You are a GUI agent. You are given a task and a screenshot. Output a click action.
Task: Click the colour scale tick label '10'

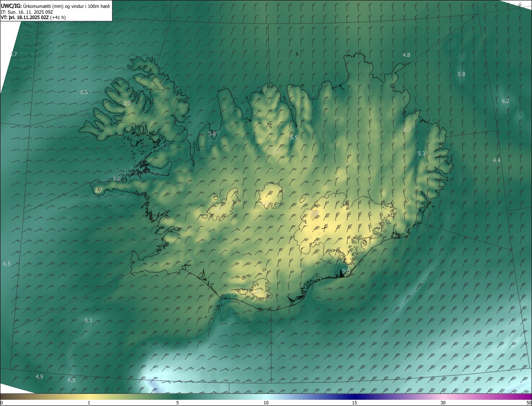point(266,403)
